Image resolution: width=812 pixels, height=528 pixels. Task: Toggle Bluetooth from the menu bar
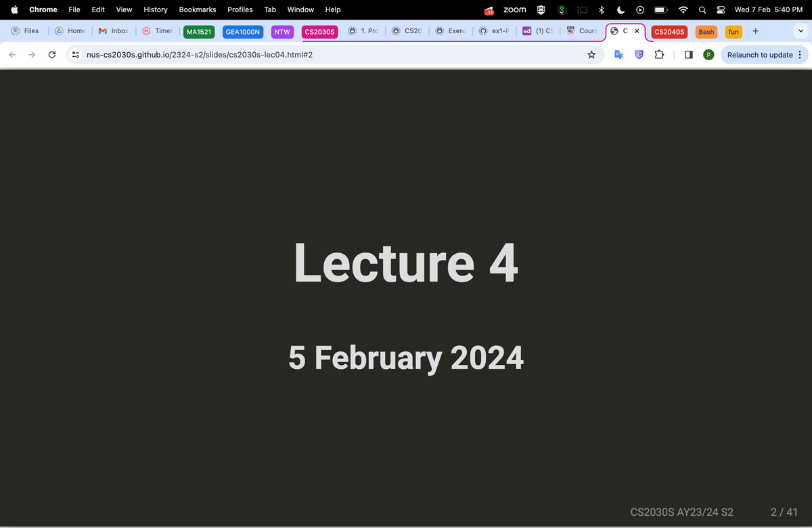point(601,9)
